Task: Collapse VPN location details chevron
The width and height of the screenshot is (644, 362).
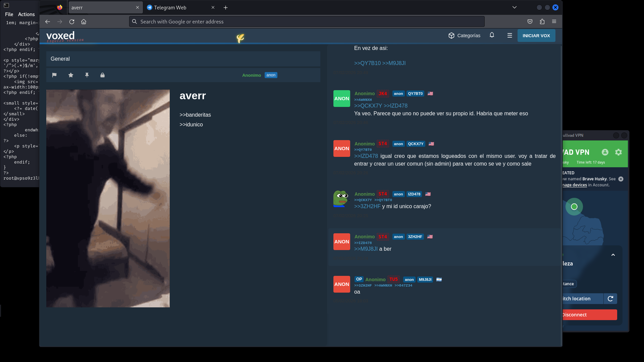Action: pyautogui.click(x=613, y=255)
